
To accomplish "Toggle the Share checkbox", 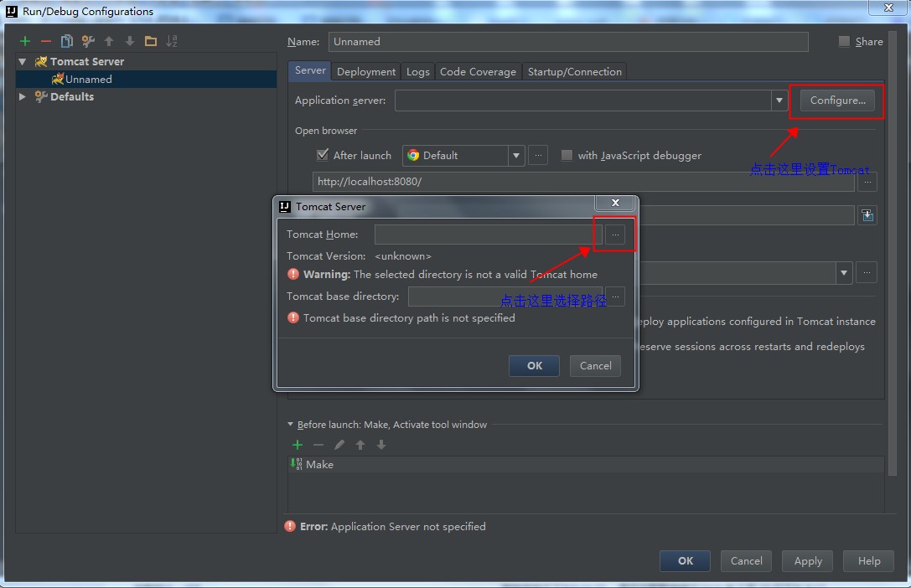I will click(x=844, y=41).
